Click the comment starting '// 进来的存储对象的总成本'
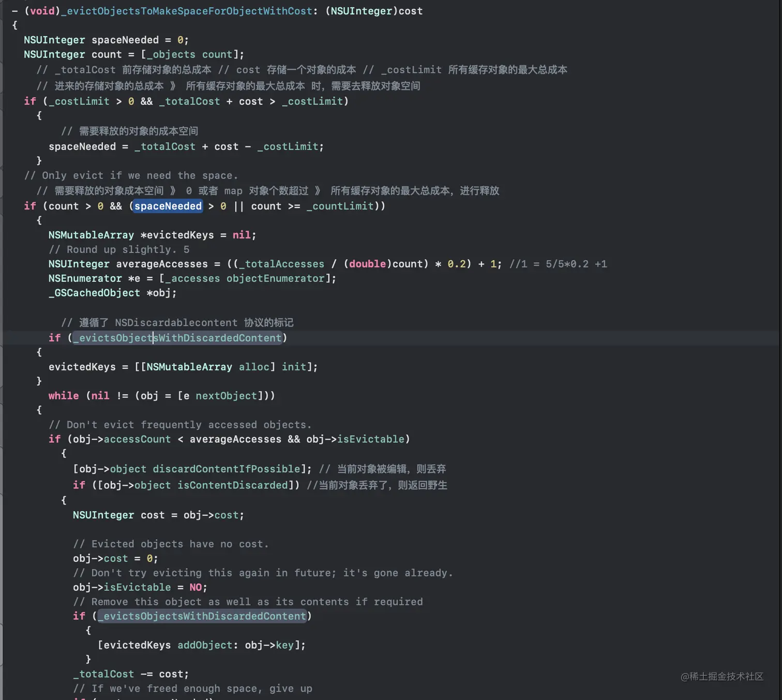This screenshot has width=782, height=700. pyautogui.click(x=228, y=86)
